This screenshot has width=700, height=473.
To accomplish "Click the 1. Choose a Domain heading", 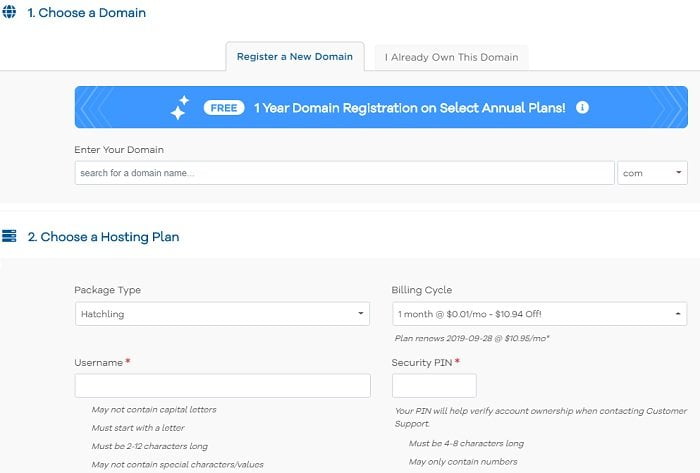I will (x=87, y=12).
